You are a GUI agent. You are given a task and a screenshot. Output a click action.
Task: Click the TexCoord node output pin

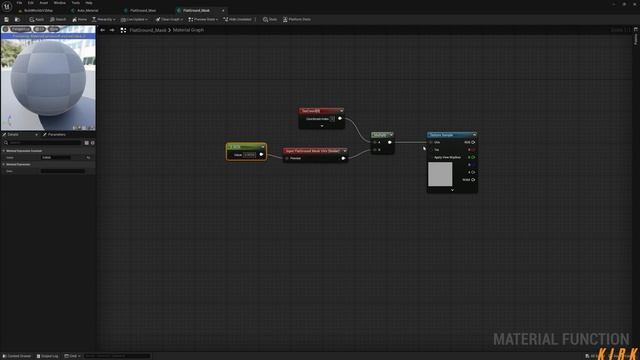[x=340, y=119]
